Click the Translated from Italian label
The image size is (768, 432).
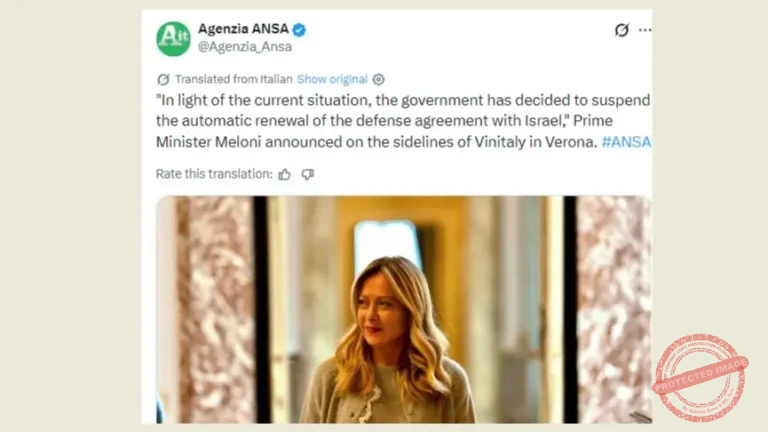coord(234,79)
